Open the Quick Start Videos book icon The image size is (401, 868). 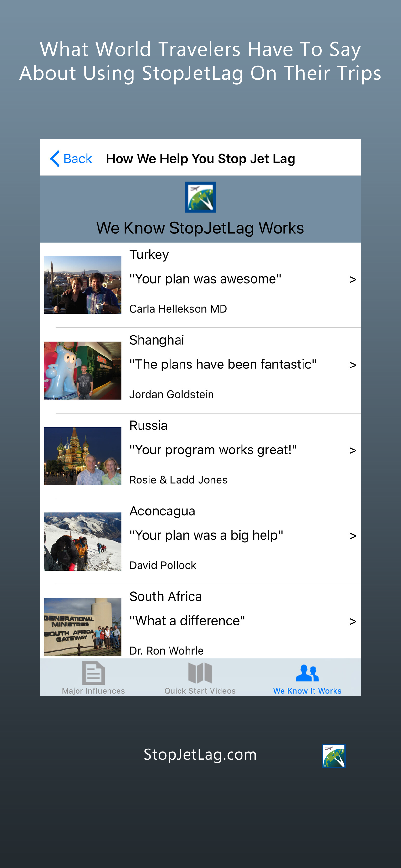point(200,673)
